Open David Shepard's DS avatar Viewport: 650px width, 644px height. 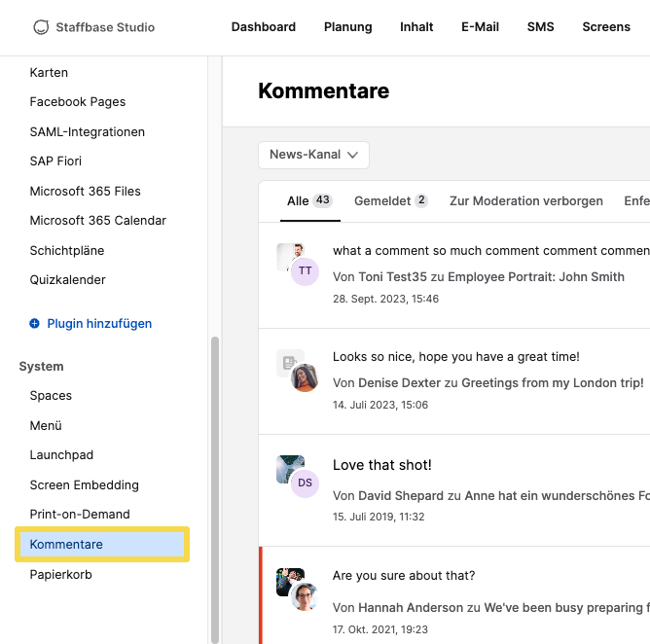coord(305,483)
